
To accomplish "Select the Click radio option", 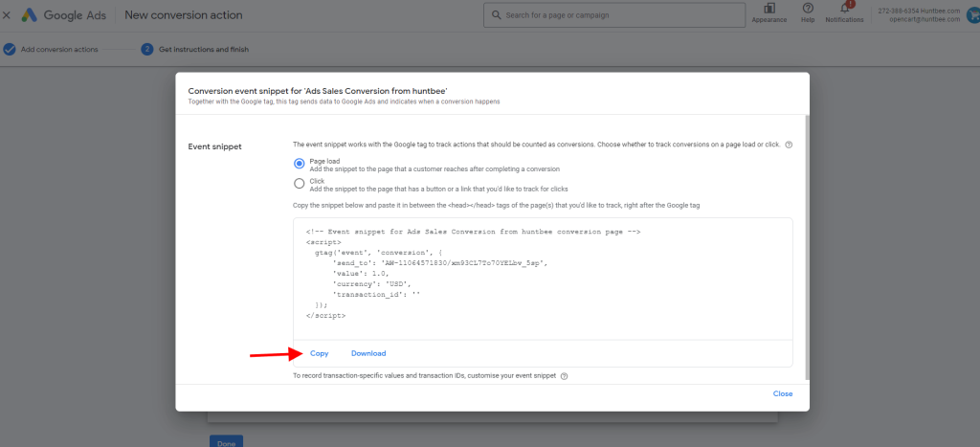I will (300, 184).
